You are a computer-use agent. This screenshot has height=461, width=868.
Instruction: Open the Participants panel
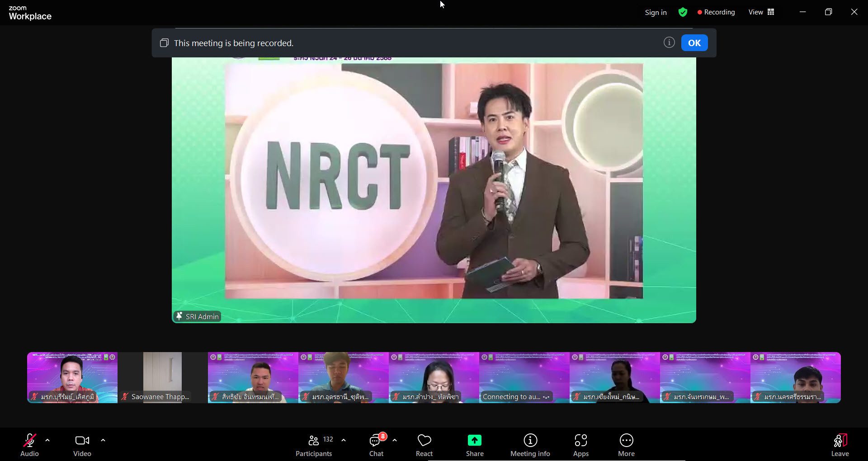tap(314, 445)
